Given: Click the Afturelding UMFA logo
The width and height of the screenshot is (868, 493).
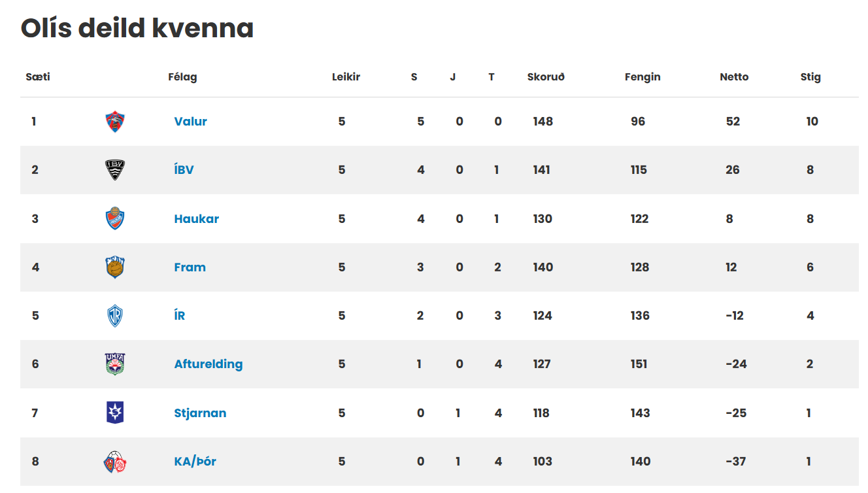Looking at the screenshot, I should [x=115, y=364].
